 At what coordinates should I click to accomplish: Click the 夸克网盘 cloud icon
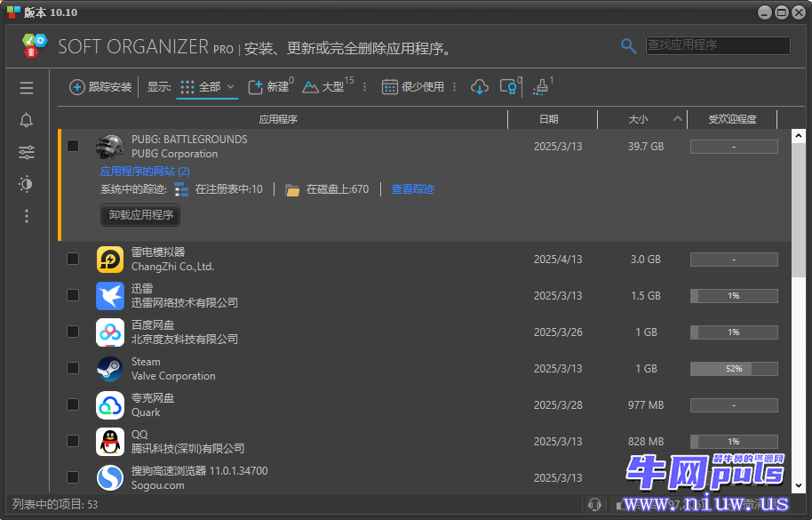pos(110,405)
